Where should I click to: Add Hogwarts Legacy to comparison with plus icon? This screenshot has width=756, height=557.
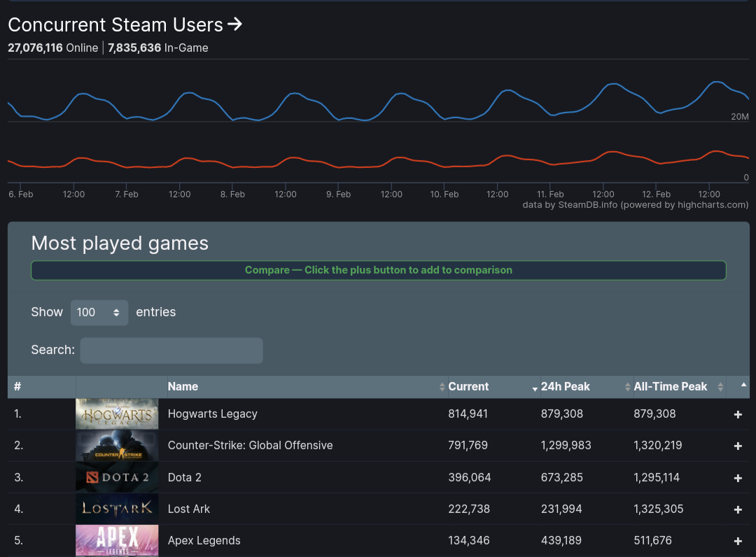(x=738, y=414)
